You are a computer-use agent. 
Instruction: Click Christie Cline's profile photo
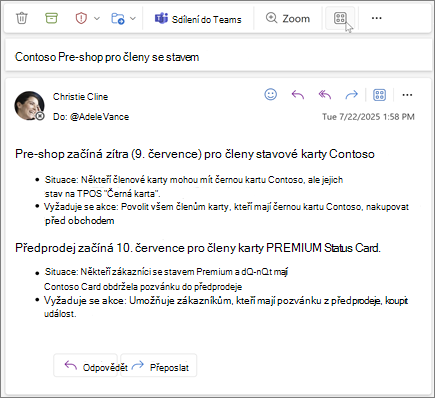(29, 105)
